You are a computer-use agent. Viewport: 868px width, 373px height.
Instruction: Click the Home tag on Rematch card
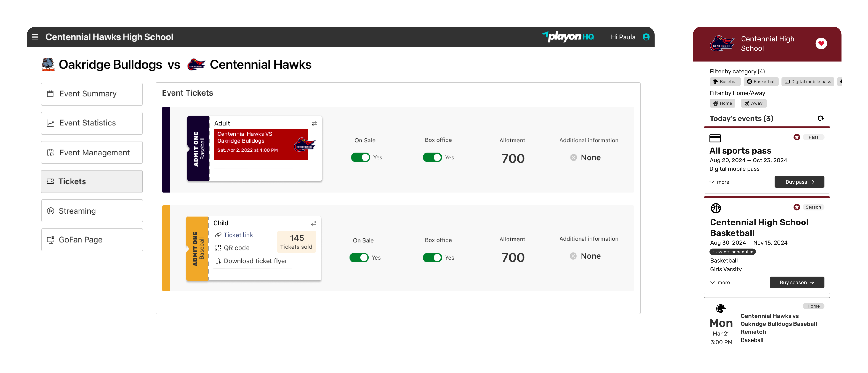click(813, 306)
